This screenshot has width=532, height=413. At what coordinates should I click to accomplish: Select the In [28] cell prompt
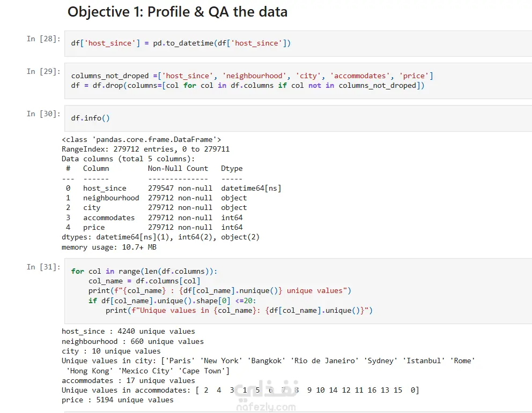[x=43, y=39]
